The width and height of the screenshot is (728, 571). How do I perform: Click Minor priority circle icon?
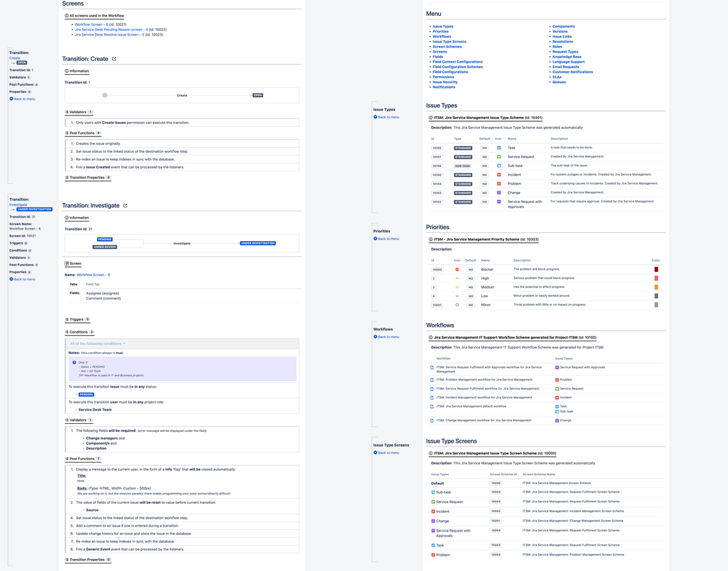coord(457,305)
